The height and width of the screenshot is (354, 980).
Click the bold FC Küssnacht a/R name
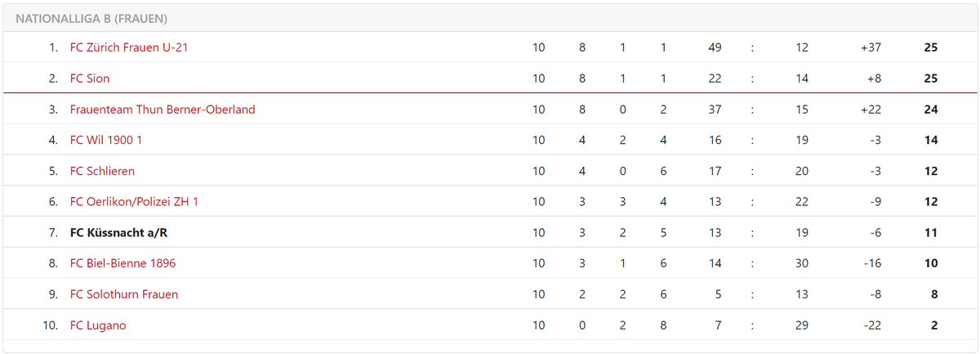tap(118, 233)
